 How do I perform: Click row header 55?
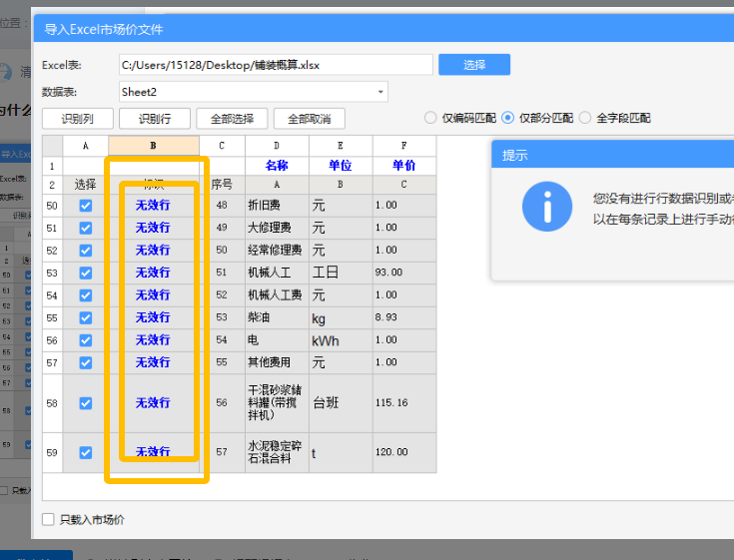pos(52,318)
